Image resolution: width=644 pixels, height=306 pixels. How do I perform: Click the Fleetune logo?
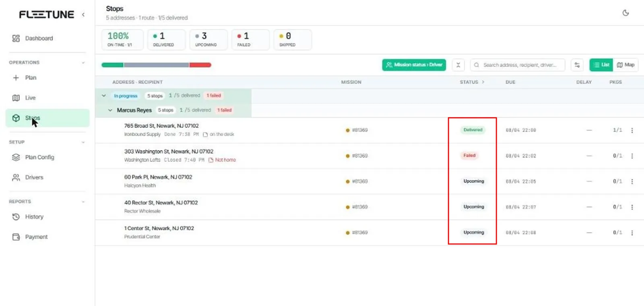pos(47,14)
